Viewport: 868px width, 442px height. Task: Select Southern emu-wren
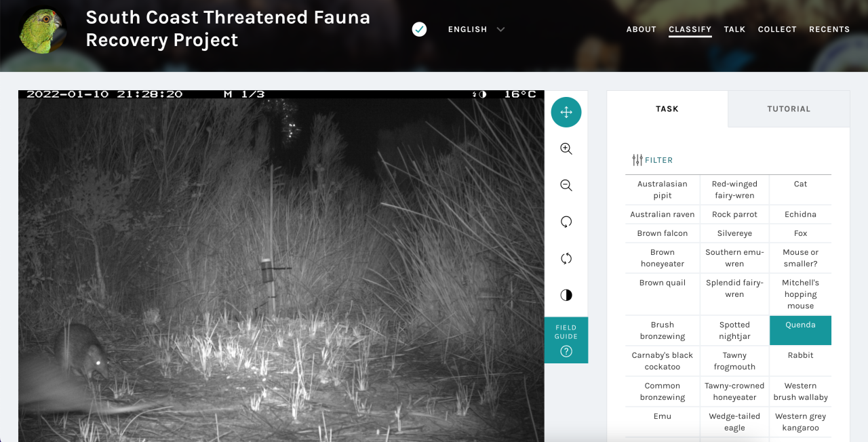[x=734, y=258]
